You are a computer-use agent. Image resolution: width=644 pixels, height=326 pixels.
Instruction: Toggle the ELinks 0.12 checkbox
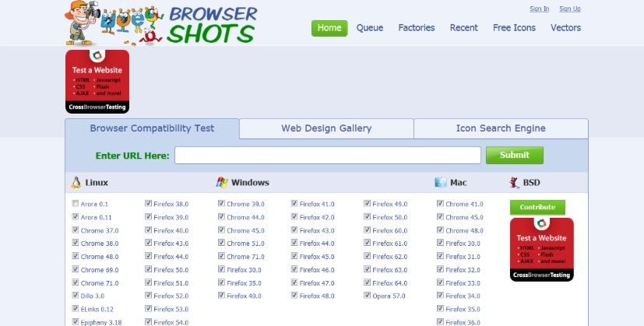76,308
